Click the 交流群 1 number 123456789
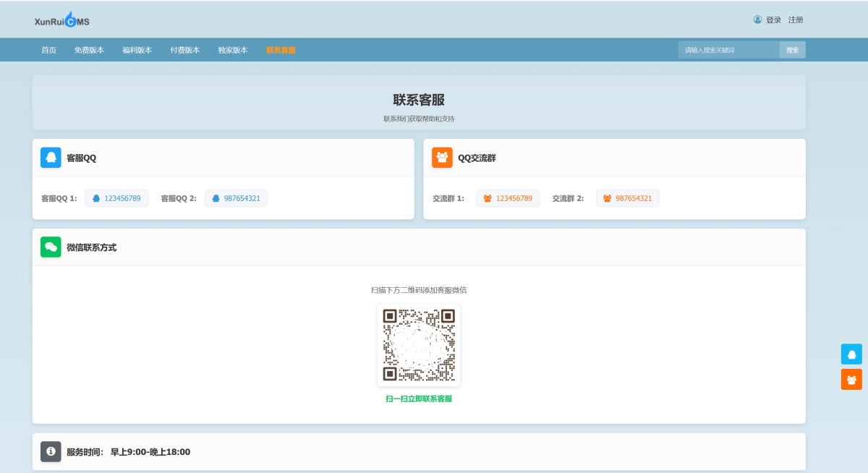868x473 pixels. pos(508,198)
